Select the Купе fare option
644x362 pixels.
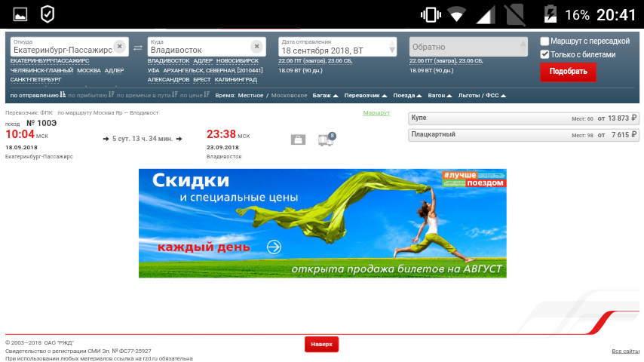(x=523, y=118)
